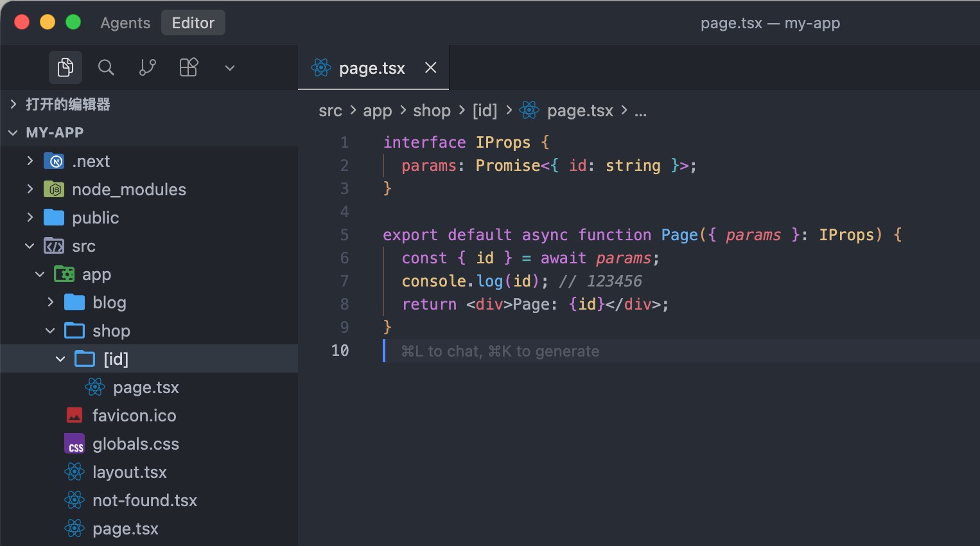Click shop in the breadcrumb path
The height and width of the screenshot is (546, 980).
pos(432,111)
